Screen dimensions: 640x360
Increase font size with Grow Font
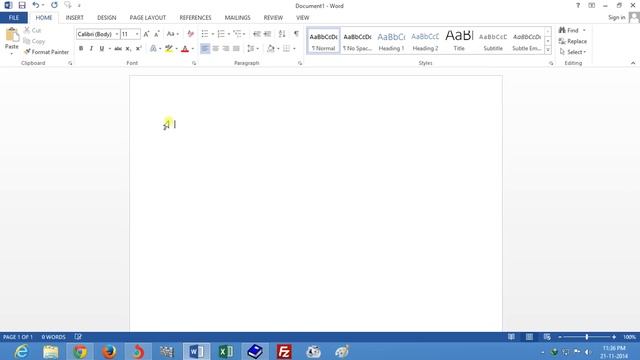click(146, 34)
